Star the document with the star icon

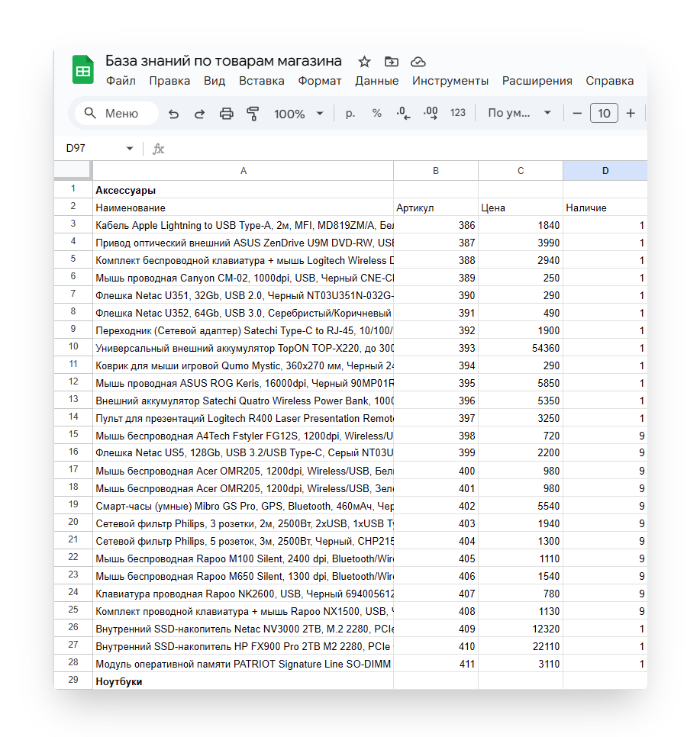point(364,62)
